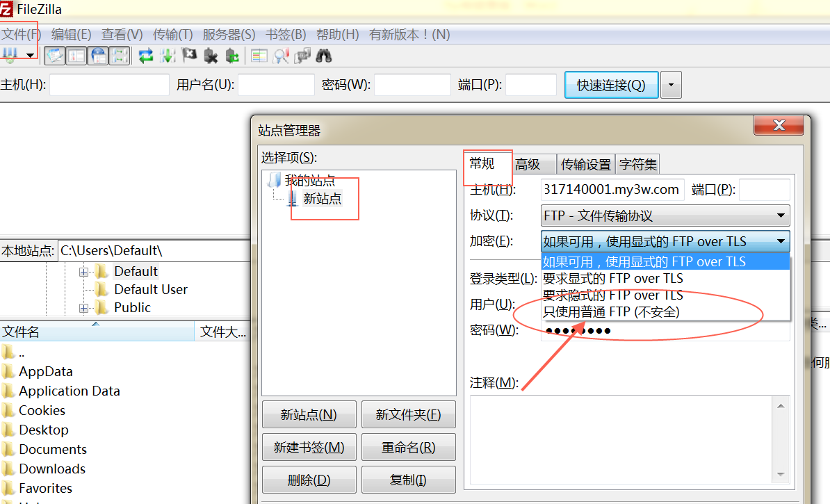Screen dimensions: 830x504
Task: Open the 传输(T) menu
Action: pos(173,35)
